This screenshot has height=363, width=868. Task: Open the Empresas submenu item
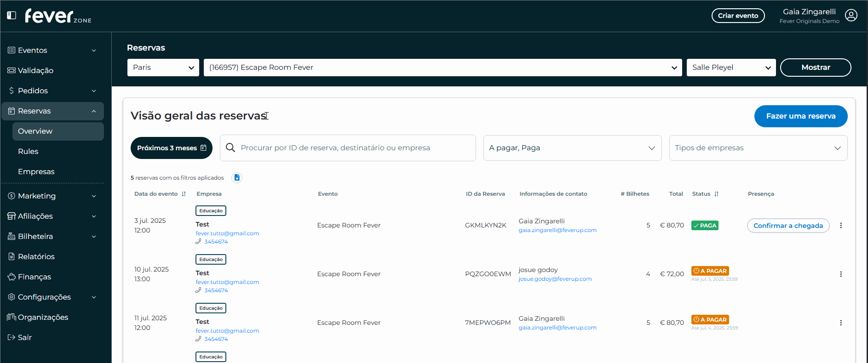[x=36, y=172]
